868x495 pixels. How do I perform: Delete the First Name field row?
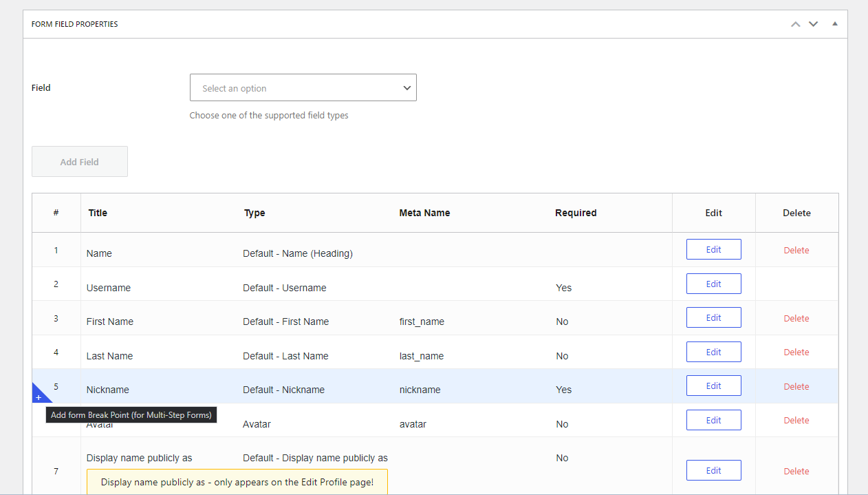(x=796, y=319)
